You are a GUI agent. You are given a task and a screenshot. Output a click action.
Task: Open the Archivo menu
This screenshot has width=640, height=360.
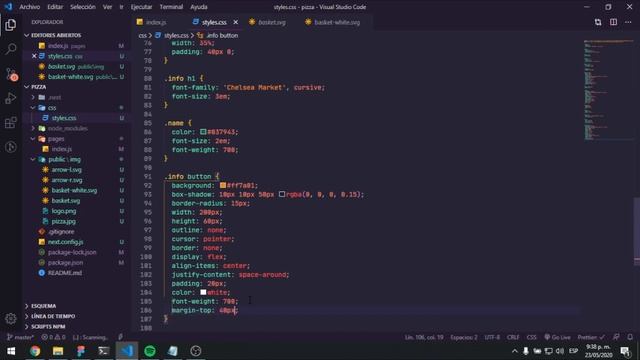pyautogui.click(x=29, y=7)
